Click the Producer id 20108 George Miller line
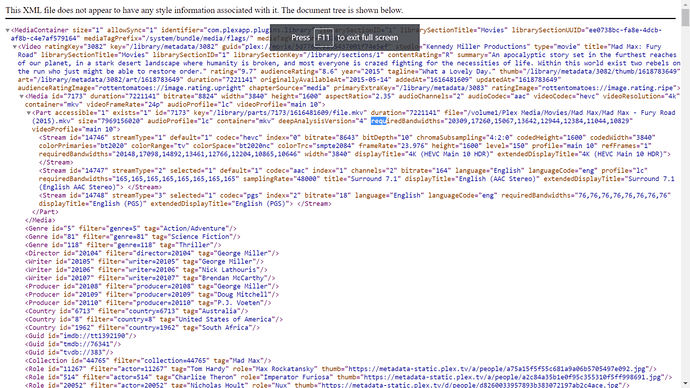The image size is (690, 388). point(152,286)
